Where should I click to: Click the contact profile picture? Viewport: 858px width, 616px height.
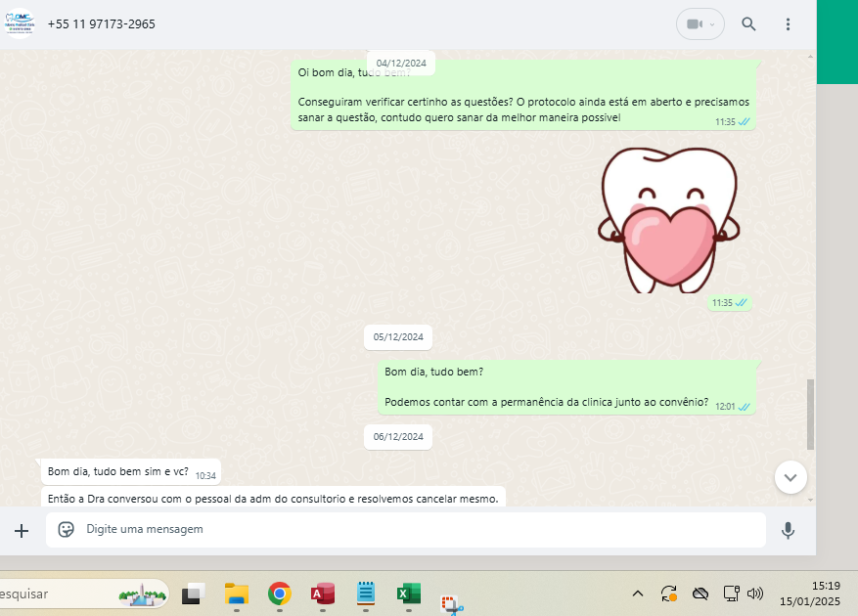click(x=20, y=23)
